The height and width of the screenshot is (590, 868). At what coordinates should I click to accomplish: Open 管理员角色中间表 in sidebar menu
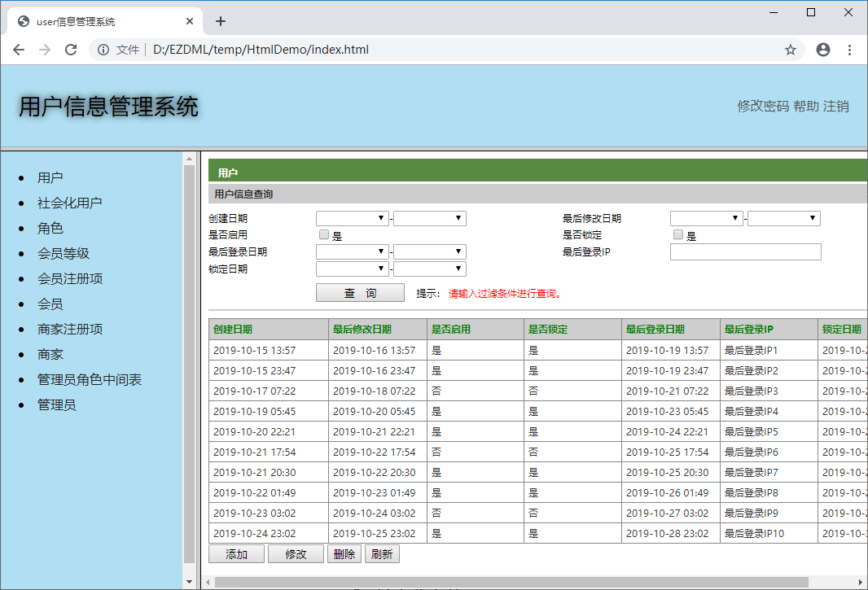point(89,380)
